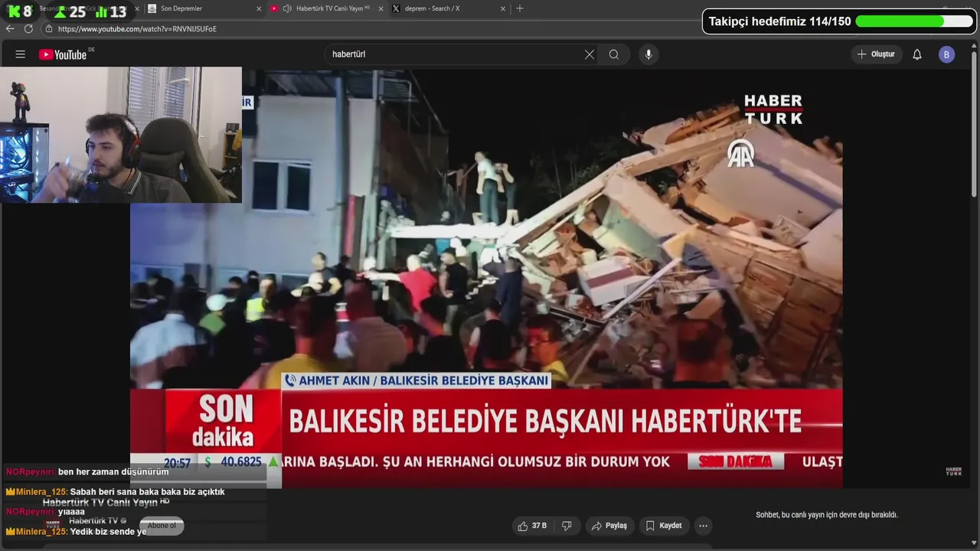Viewport: 980px width, 551px height.
Task: Close the deprem - Search / X tab
Action: coord(503,8)
